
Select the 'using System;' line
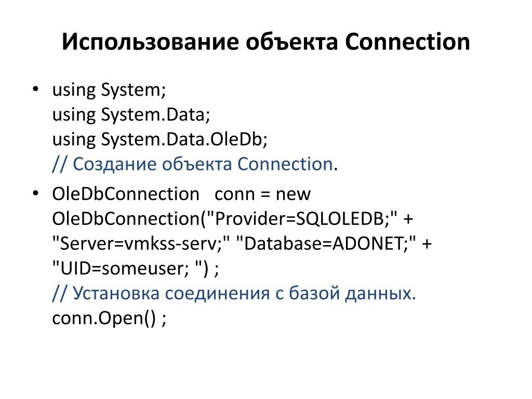click(x=109, y=90)
